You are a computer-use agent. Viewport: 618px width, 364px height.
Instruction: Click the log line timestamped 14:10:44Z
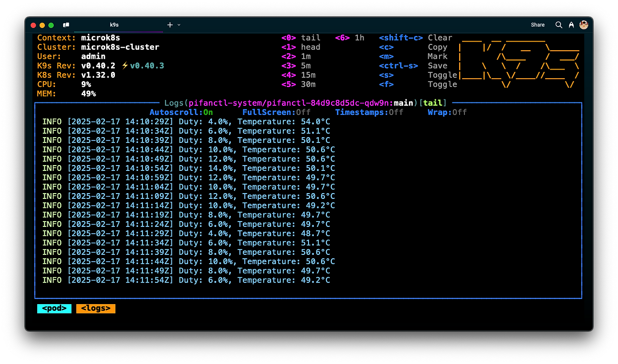[x=189, y=150]
